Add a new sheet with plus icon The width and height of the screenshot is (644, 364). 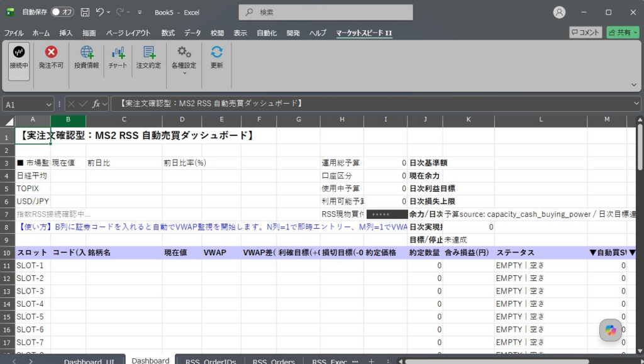coord(371,361)
